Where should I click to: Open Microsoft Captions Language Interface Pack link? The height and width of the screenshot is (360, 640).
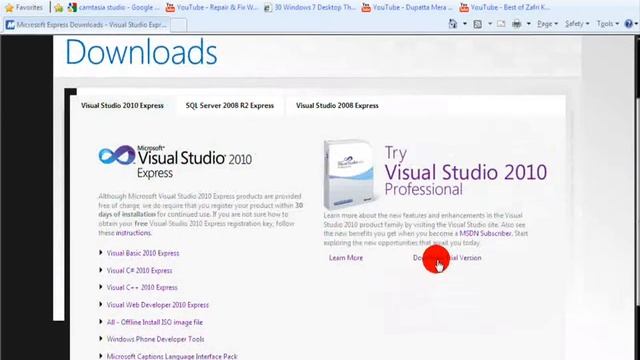(x=172, y=356)
